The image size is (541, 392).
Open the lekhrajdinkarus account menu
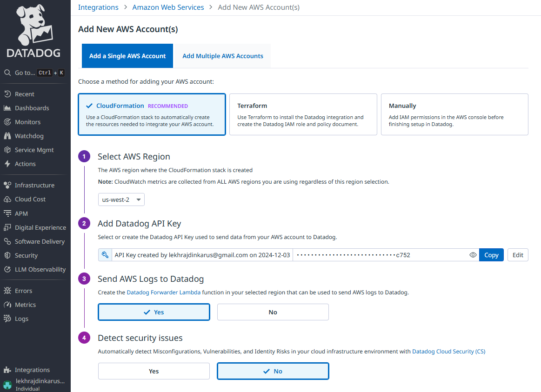[35, 385]
